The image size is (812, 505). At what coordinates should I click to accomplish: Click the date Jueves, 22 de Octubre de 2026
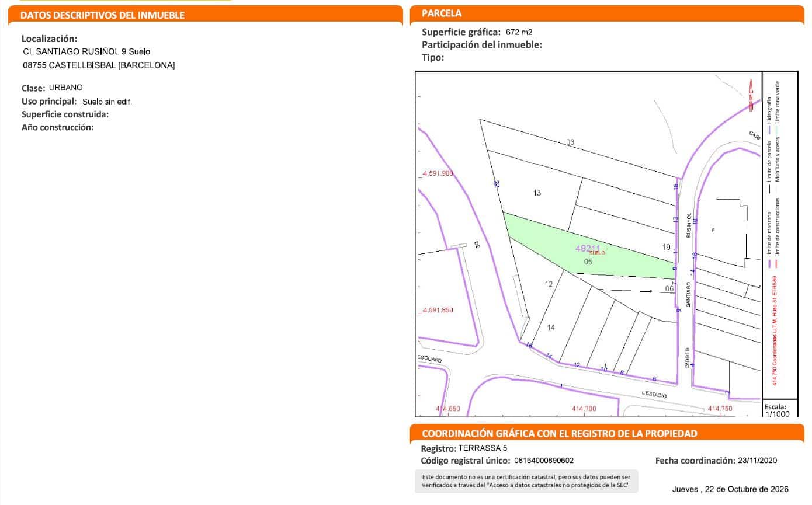[x=730, y=489]
